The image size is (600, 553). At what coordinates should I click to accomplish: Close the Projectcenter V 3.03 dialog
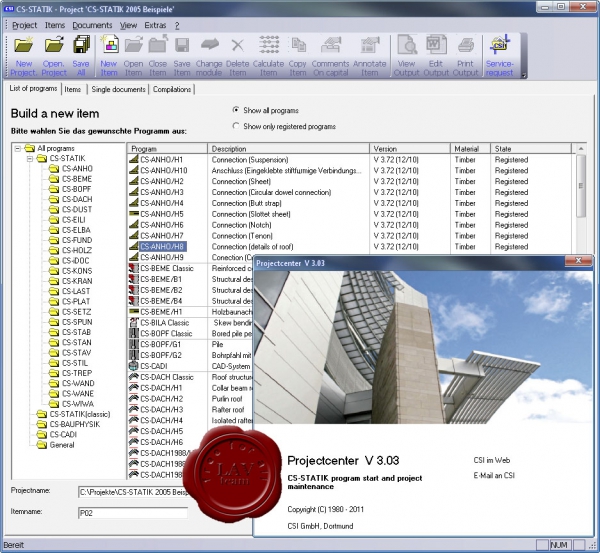pos(578,261)
